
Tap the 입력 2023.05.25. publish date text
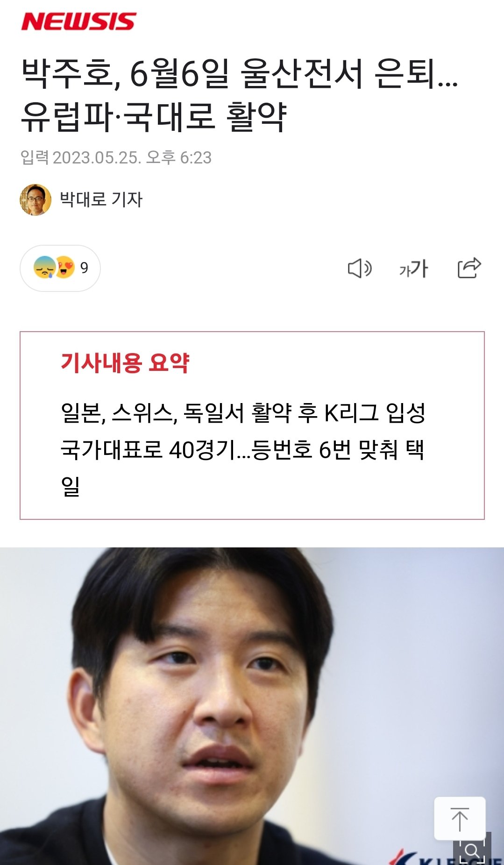[116, 157]
